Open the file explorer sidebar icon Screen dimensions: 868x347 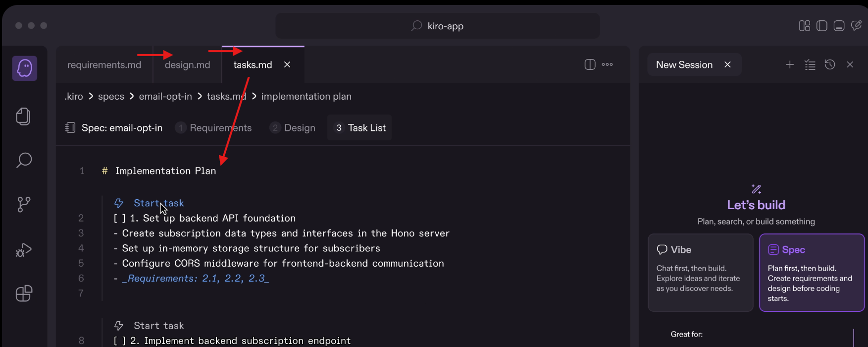23,116
